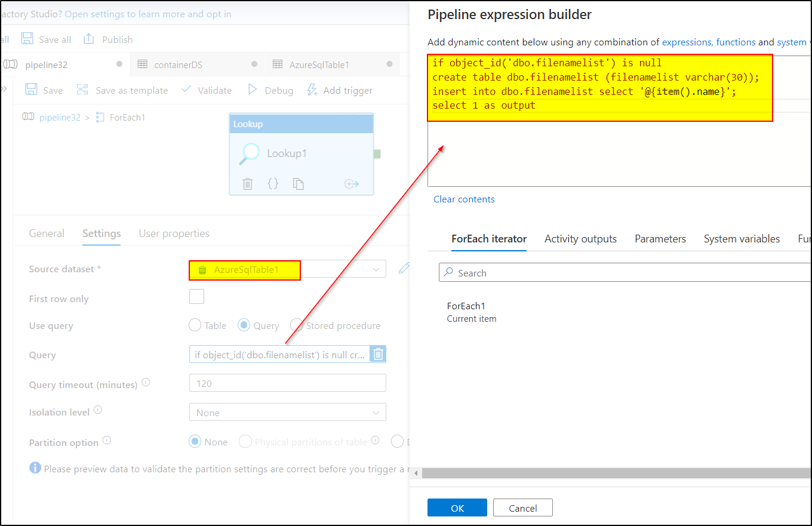Screen dimensions: 812x526
Task: Click the Validate checkmark icon
Action: tap(186, 90)
